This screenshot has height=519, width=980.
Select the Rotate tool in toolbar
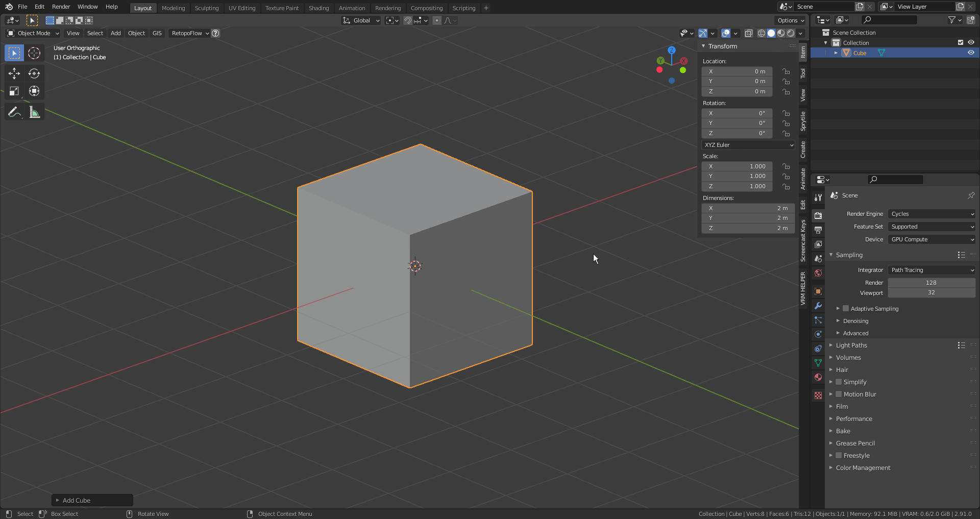[34, 73]
